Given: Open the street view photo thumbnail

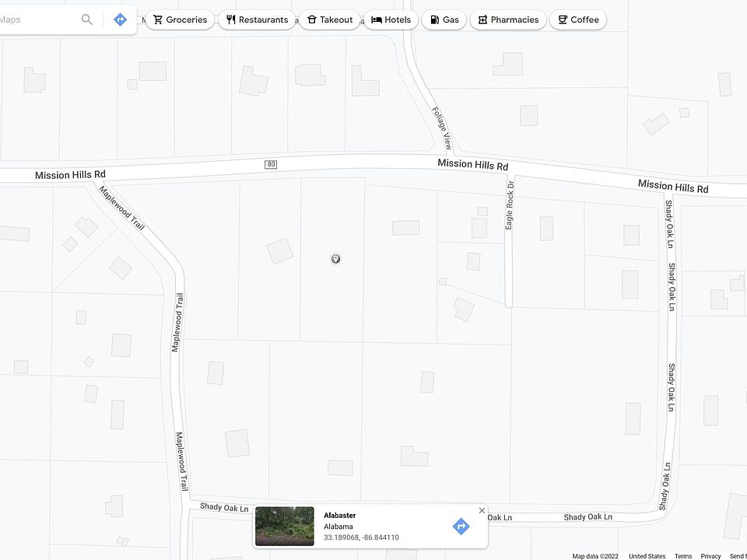Looking at the screenshot, I should pyautogui.click(x=285, y=527).
